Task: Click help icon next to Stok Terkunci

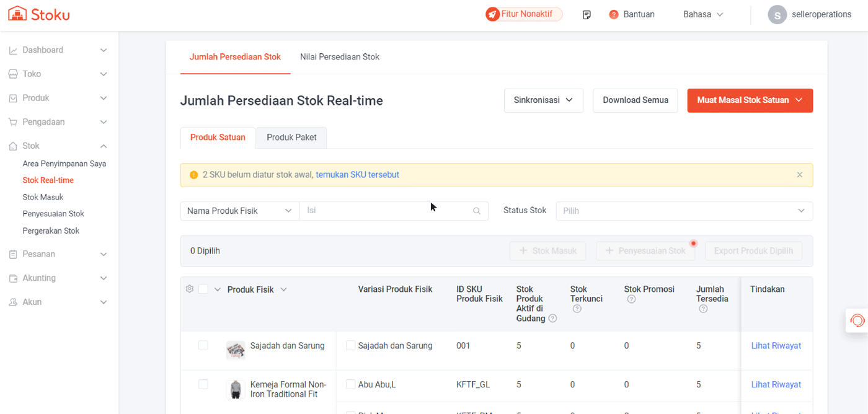Action: [577, 309]
